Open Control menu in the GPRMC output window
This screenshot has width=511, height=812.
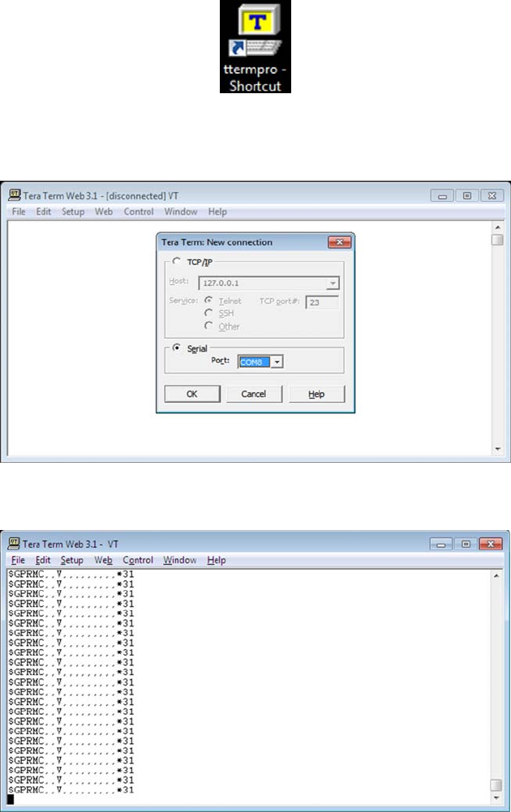click(x=138, y=560)
